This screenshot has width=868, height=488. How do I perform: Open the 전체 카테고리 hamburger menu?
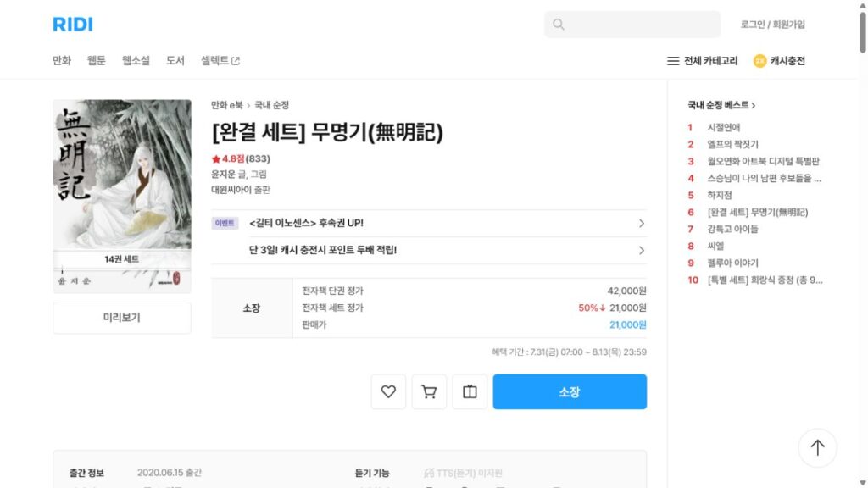click(x=672, y=61)
